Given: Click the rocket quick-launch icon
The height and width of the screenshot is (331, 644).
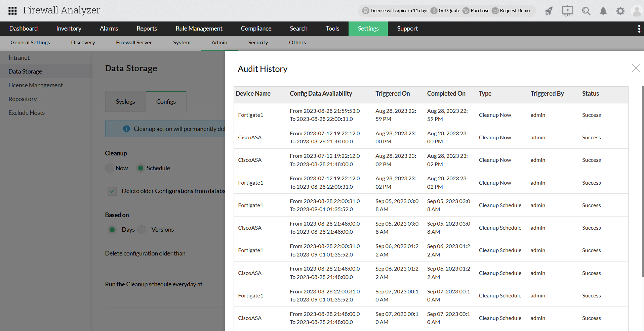Looking at the screenshot, I should tap(549, 11).
